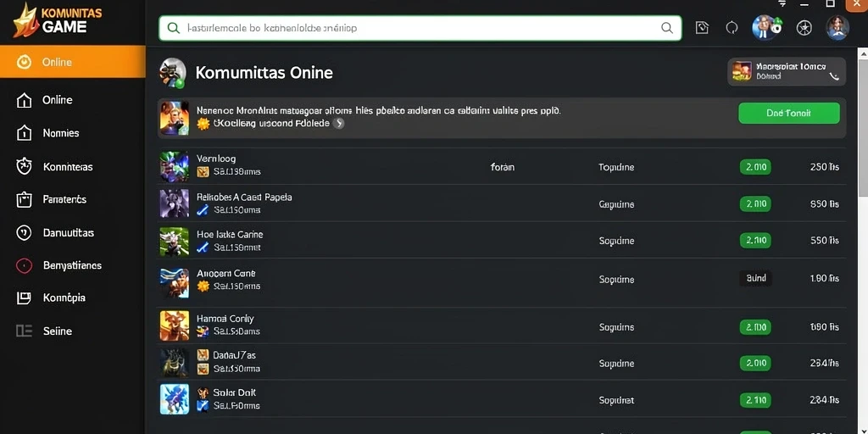Image resolution: width=868 pixels, height=434 pixels.
Task: Click the green button in Hoe laka Garine row
Action: pos(755,241)
